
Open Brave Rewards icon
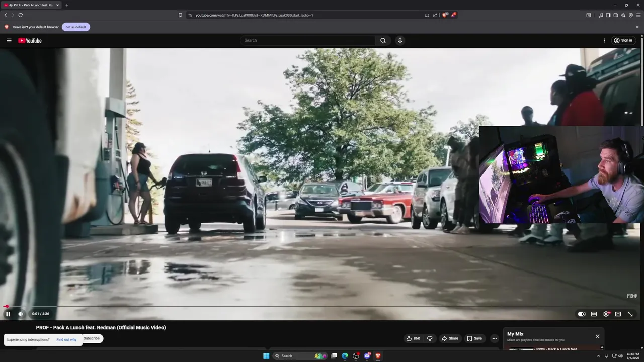453,15
